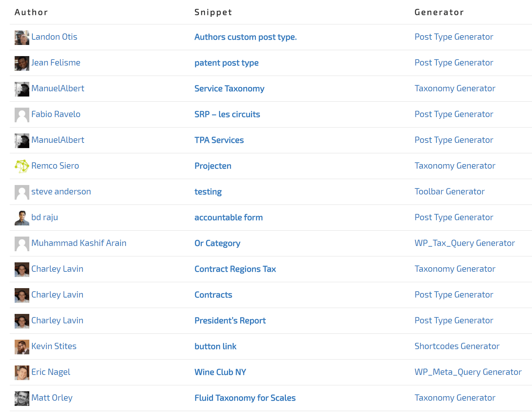This screenshot has height=416, width=532.
Task: Open the 'Wine Club NY' snippet
Action: (x=220, y=372)
